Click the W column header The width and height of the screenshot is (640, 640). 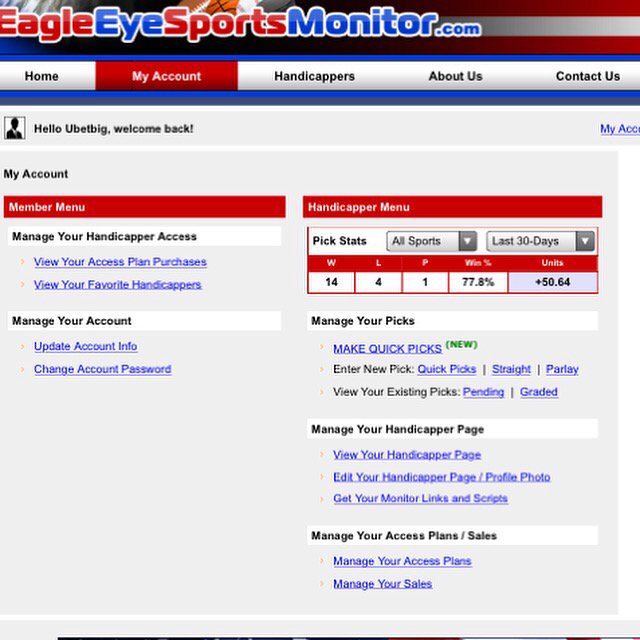tap(331, 263)
